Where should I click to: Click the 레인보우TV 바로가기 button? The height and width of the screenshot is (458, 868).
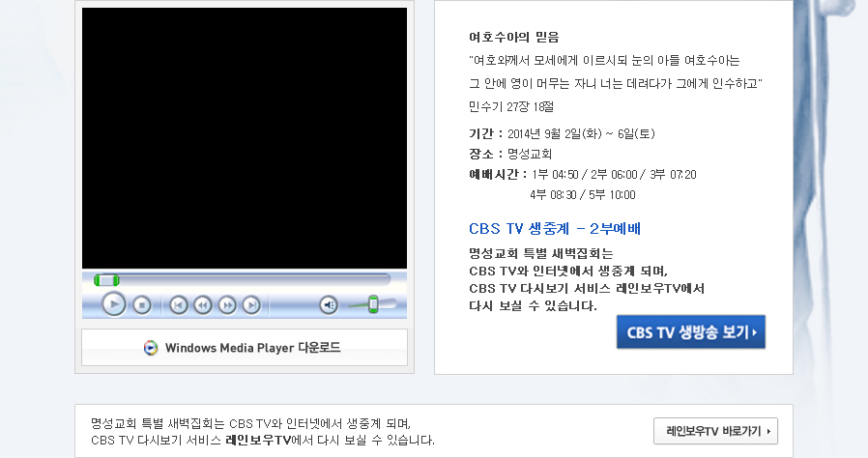715,431
